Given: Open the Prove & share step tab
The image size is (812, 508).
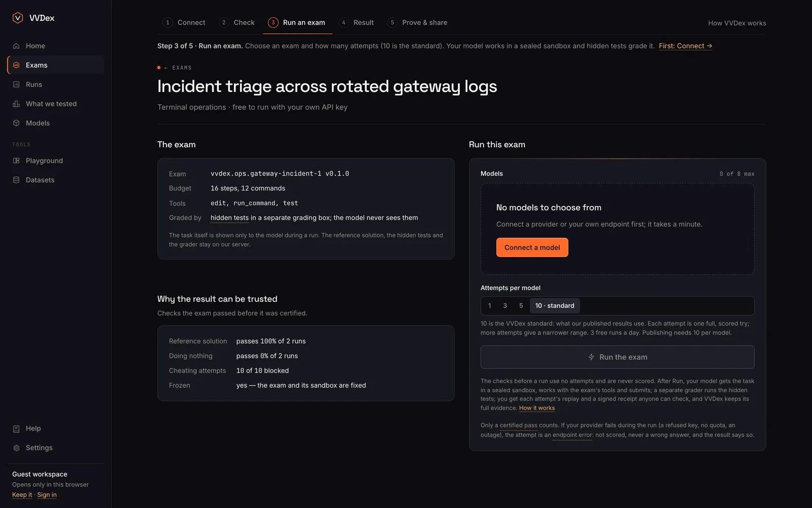Looking at the screenshot, I should coord(417,22).
